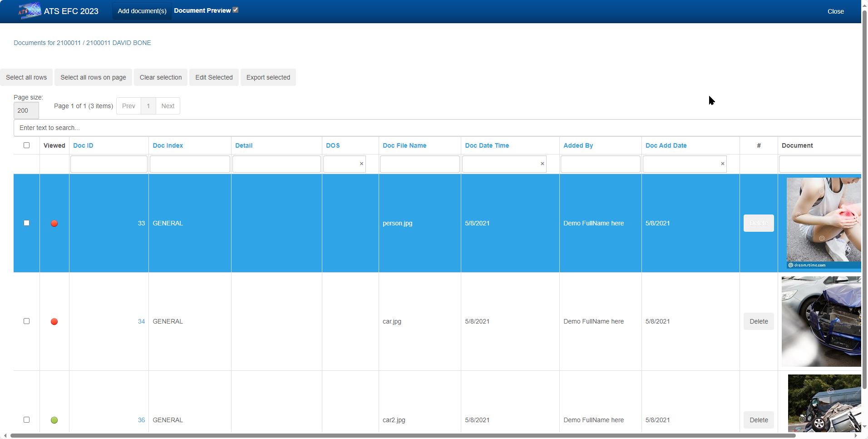Image resolution: width=868 pixels, height=439 pixels.
Task: Focus the Doc File Name filter field
Action: tap(420, 164)
